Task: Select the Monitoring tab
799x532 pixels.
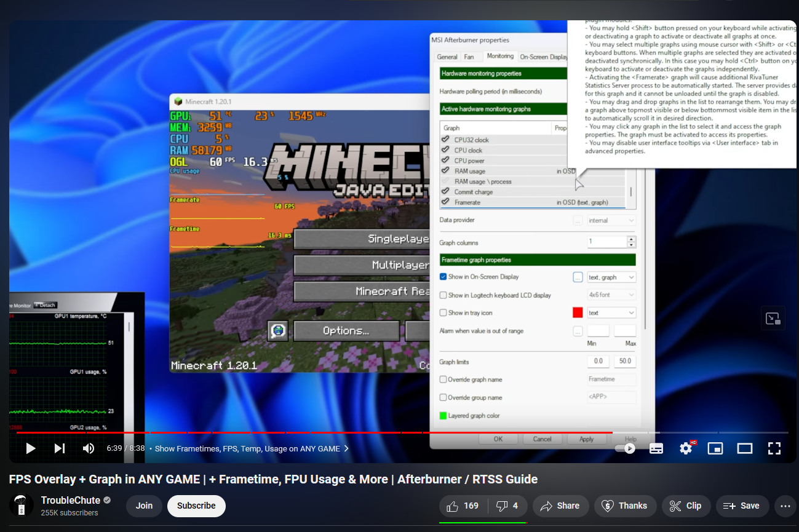Action: point(500,56)
